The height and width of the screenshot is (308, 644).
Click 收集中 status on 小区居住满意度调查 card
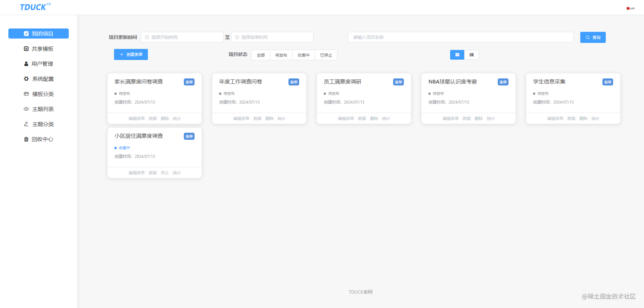[122, 148]
